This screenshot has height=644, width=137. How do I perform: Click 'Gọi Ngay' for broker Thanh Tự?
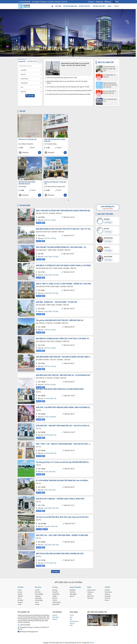108,251
